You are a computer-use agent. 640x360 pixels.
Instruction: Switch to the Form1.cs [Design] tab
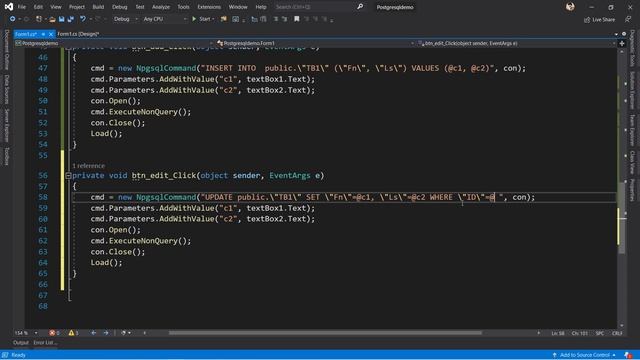click(78, 34)
